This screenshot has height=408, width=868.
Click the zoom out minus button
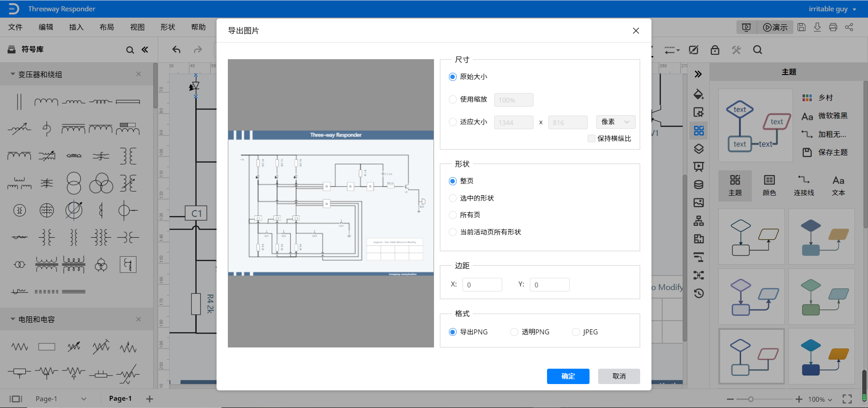[730, 399]
